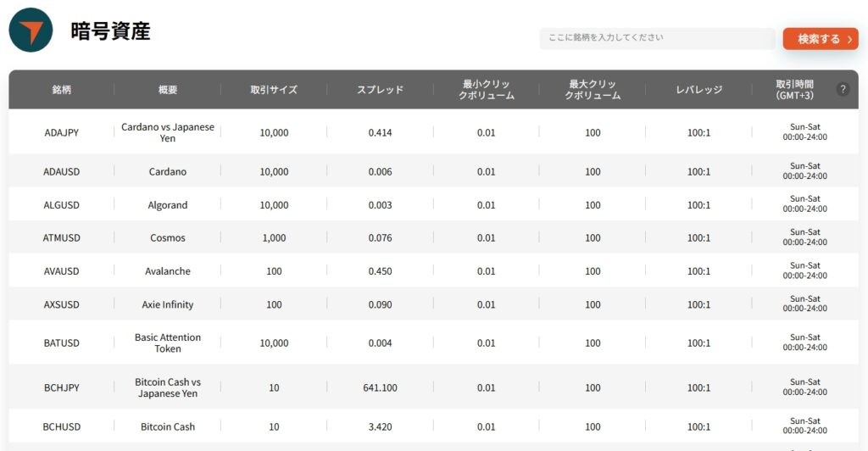The height and width of the screenshot is (451, 868).
Task: Click the 取引時間 (GMT+3) column header
Action: [x=794, y=90]
